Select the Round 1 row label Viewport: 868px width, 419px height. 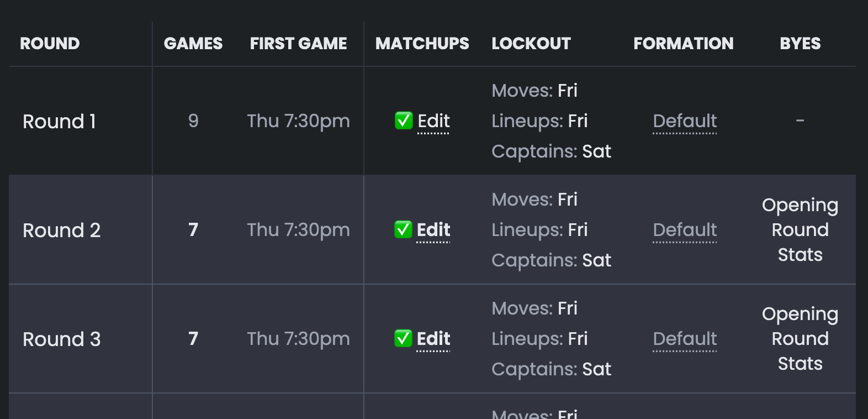click(x=61, y=121)
